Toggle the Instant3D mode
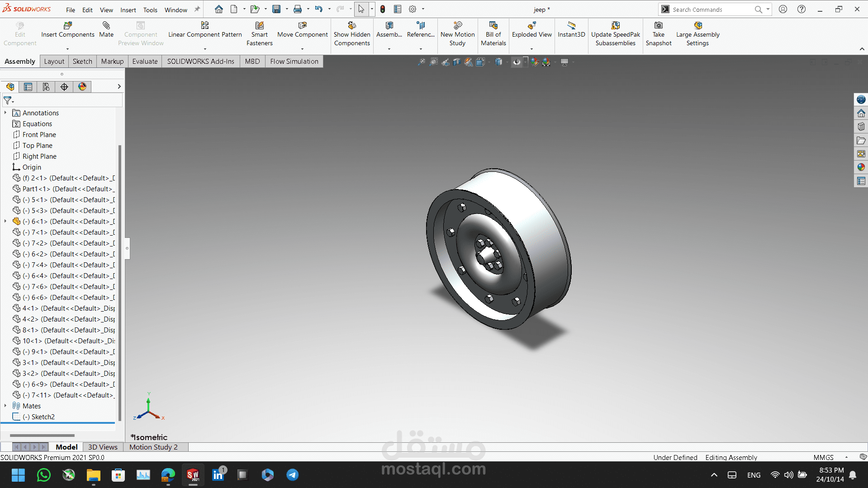 click(x=571, y=29)
